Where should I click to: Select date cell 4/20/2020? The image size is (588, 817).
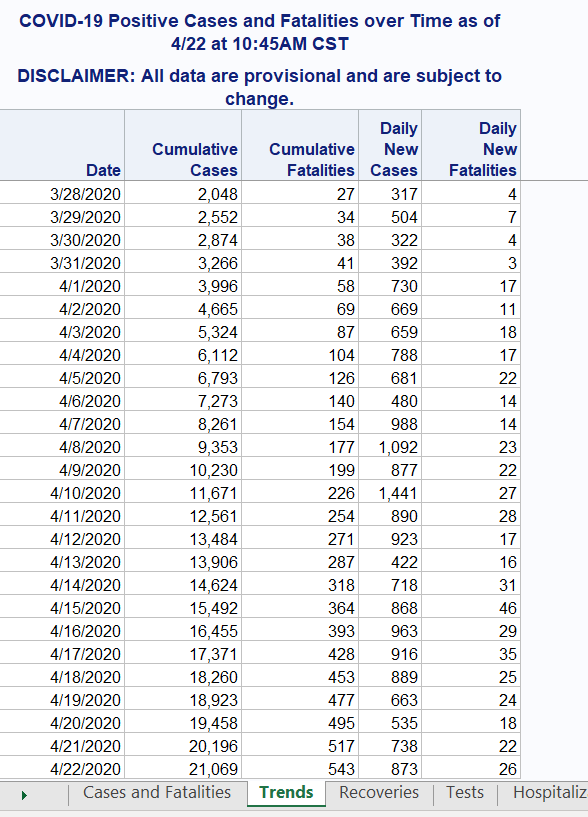click(62, 722)
